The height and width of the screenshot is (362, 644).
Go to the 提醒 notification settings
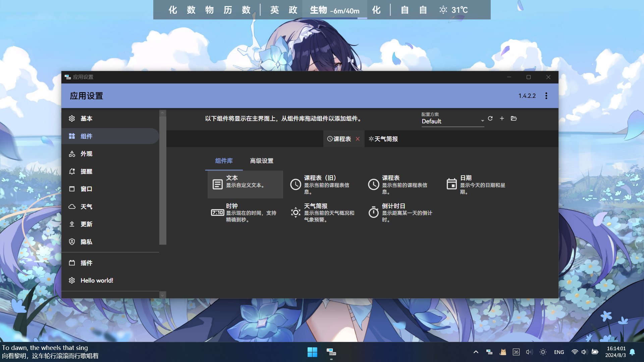86,172
